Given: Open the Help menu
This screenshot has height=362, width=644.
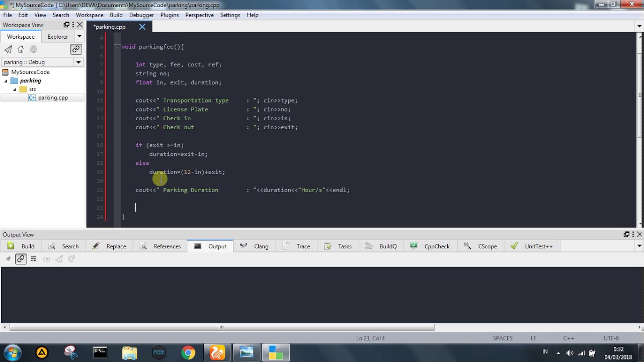Looking at the screenshot, I should point(253,15).
